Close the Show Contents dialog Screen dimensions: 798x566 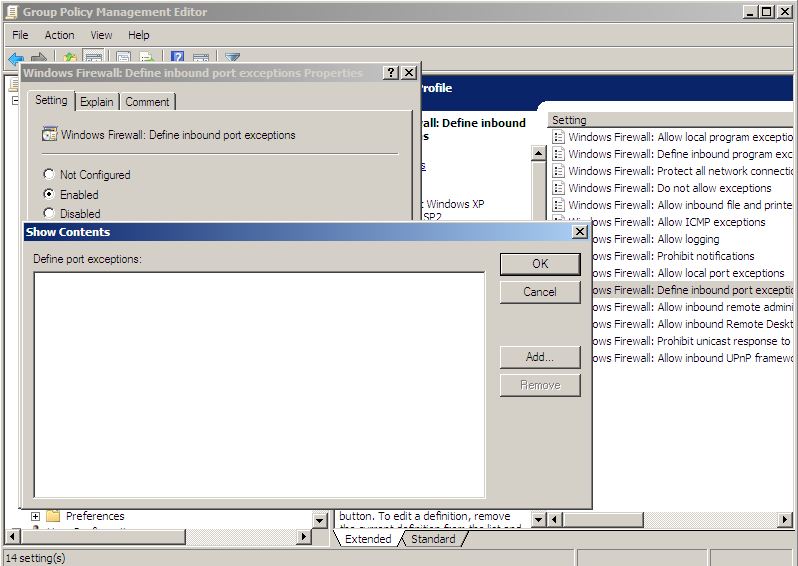[x=579, y=232]
